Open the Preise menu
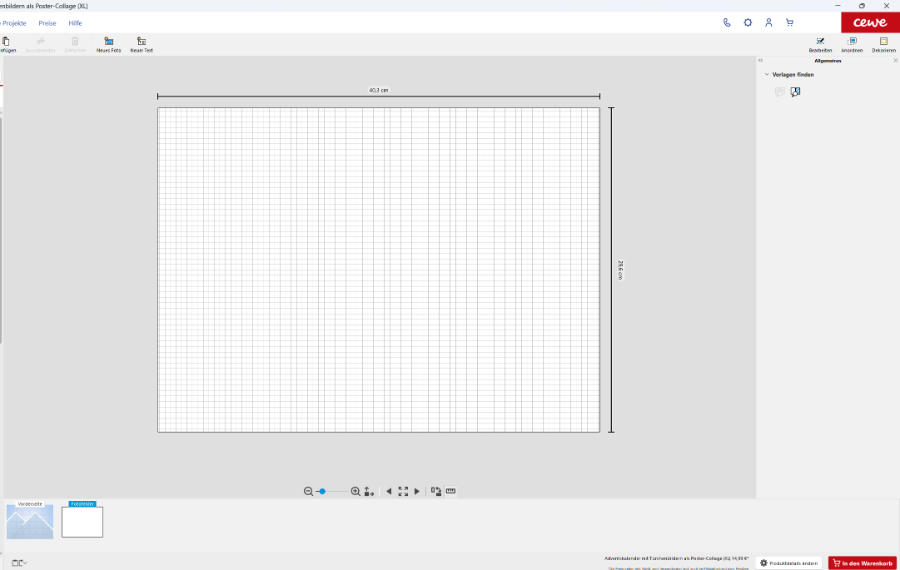The width and height of the screenshot is (900, 570). pyautogui.click(x=47, y=23)
